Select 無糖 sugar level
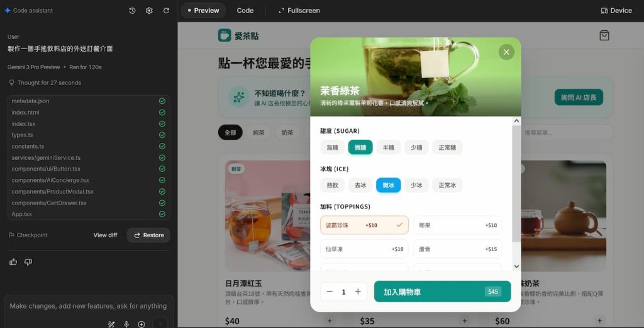The image size is (644, 328). 332,147
